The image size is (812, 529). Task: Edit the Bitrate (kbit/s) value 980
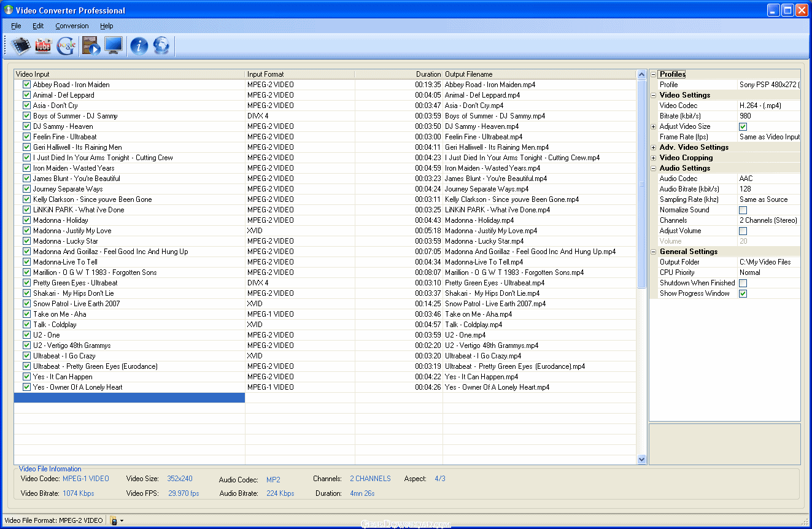click(769, 116)
